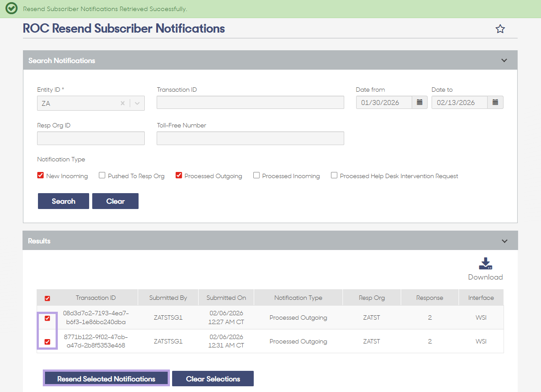Uncheck the New Incoming checkbox
The width and height of the screenshot is (541, 392).
[x=40, y=175]
